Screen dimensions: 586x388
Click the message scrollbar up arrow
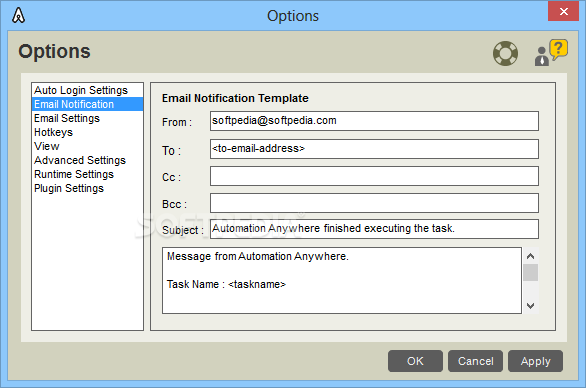530,256
